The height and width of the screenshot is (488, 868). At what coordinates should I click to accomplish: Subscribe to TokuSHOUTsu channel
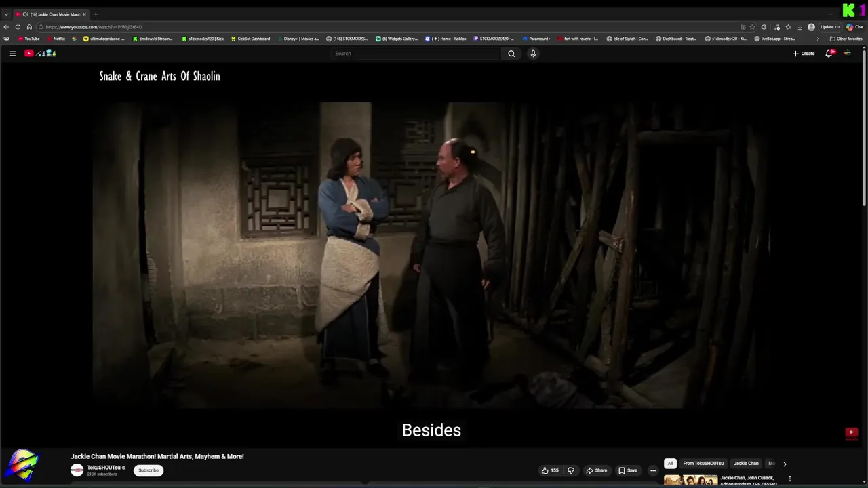149,470
